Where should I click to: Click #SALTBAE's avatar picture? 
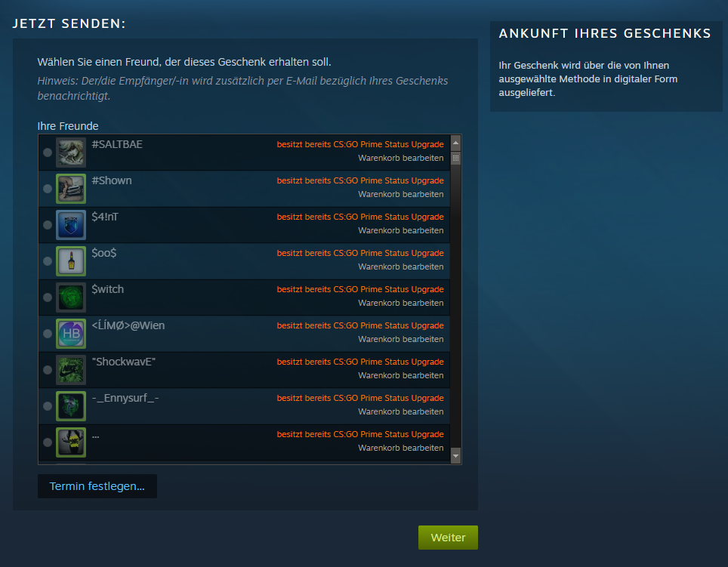[x=71, y=153]
